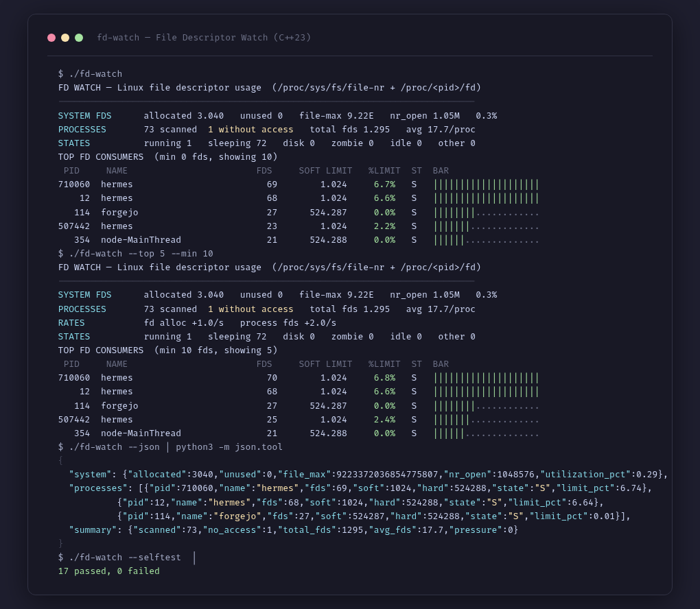Image resolution: width=700 pixels, height=609 pixels.
Task: Select JSON value "limit_pct":6.74
Action: coord(598,488)
